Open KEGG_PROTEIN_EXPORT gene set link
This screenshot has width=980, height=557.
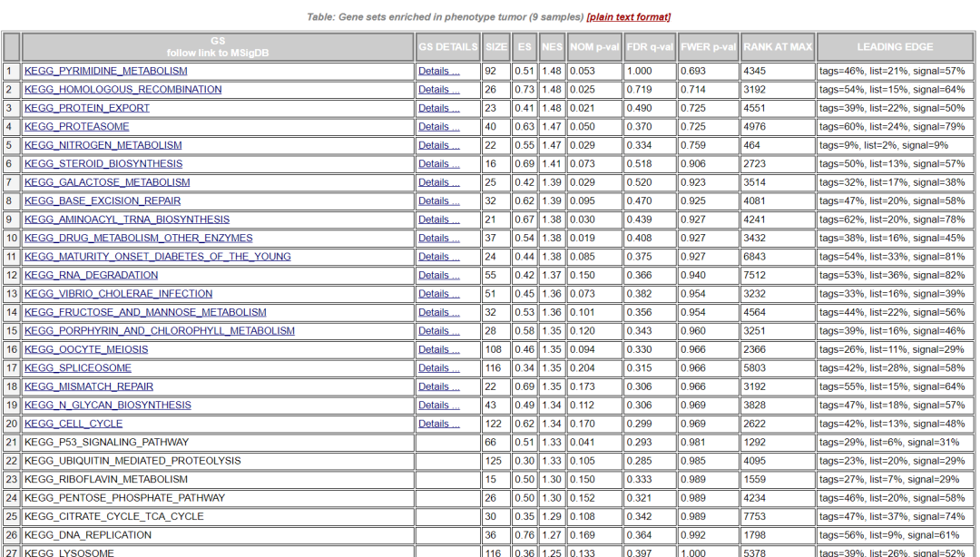click(x=87, y=108)
